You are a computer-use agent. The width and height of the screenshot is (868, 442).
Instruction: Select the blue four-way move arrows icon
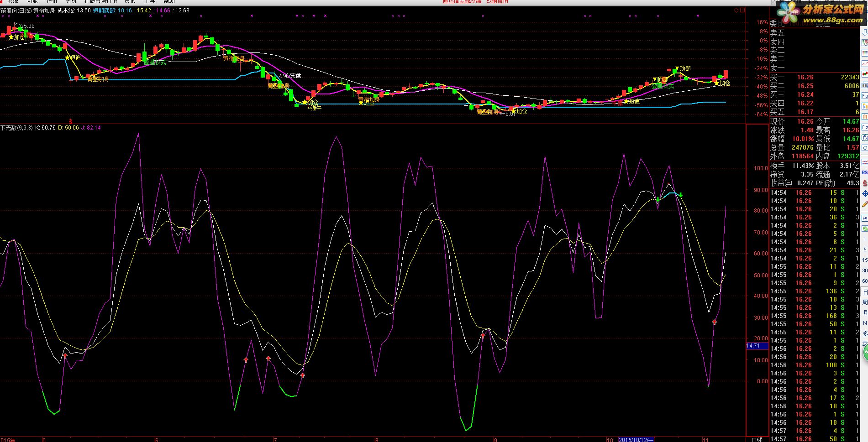click(865, 193)
